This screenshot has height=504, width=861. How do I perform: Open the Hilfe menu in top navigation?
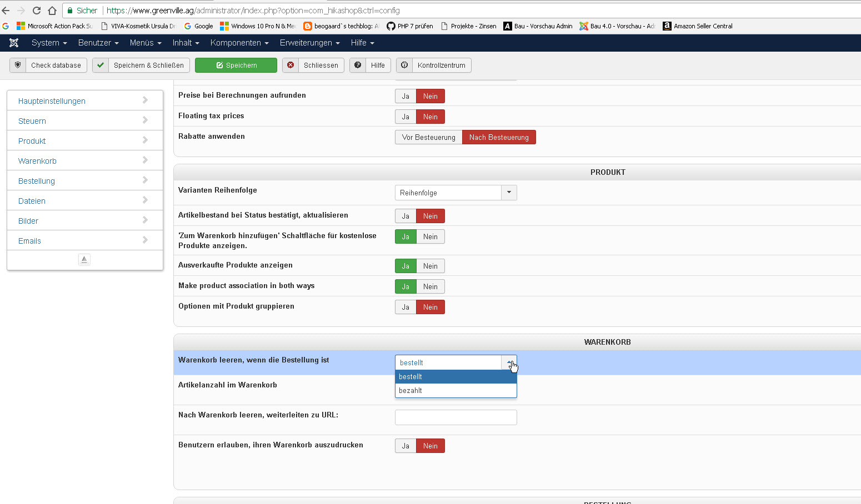click(362, 43)
